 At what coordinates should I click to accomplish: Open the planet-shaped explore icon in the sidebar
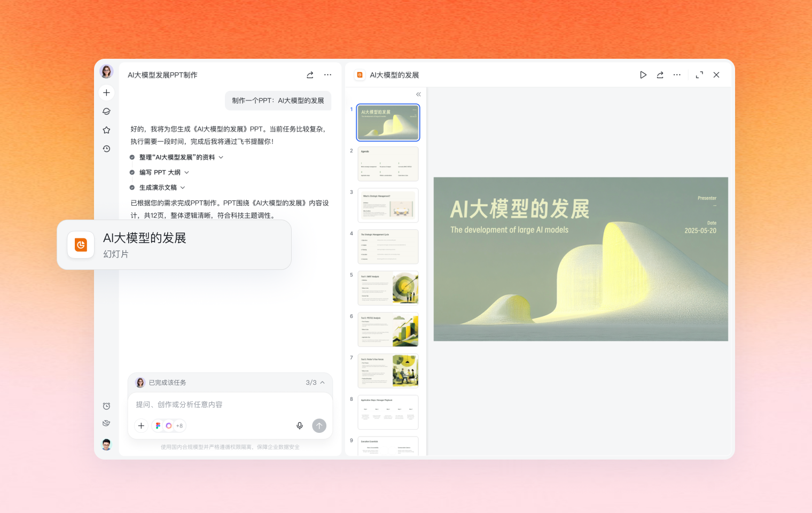point(106,112)
